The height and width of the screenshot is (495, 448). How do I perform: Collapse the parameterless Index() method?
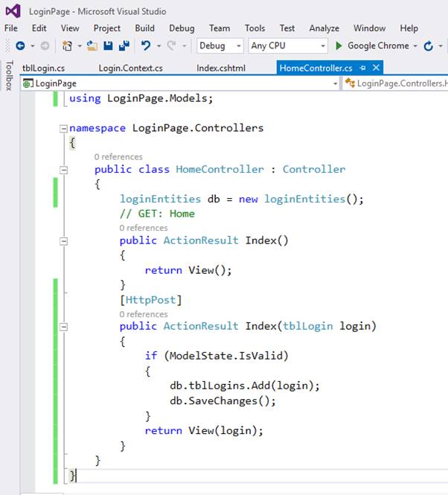tap(63, 241)
